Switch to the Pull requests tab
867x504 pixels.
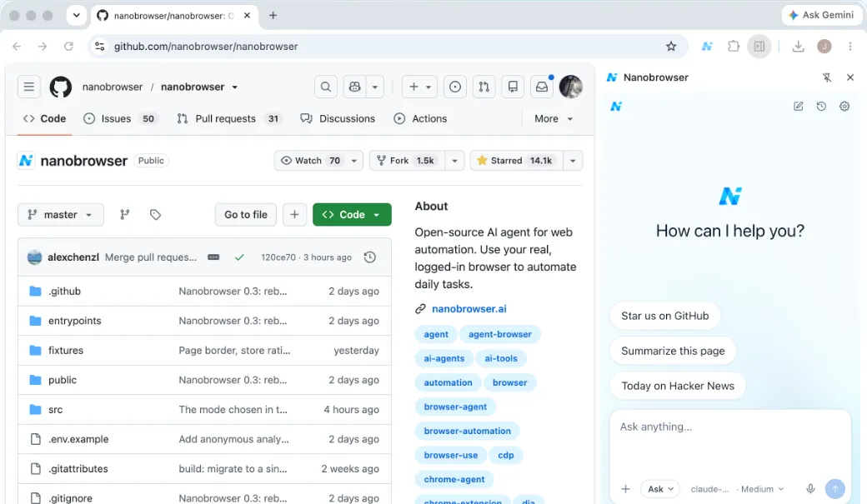point(228,118)
